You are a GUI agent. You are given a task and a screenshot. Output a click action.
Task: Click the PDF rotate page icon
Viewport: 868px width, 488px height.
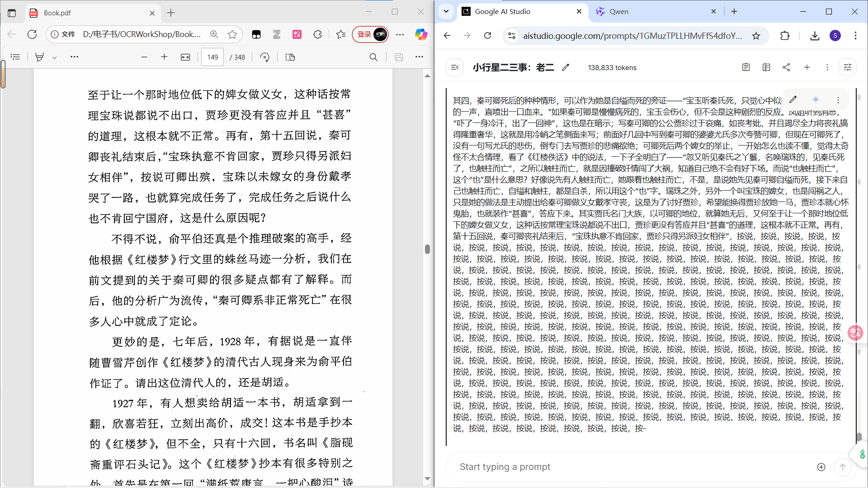[x=265, y=57]
